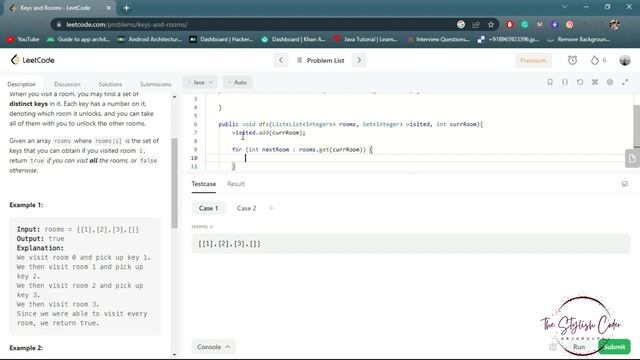Click the testcase panel collapse icon
This screenshot has width=640, height=360.
click(624, 184)
